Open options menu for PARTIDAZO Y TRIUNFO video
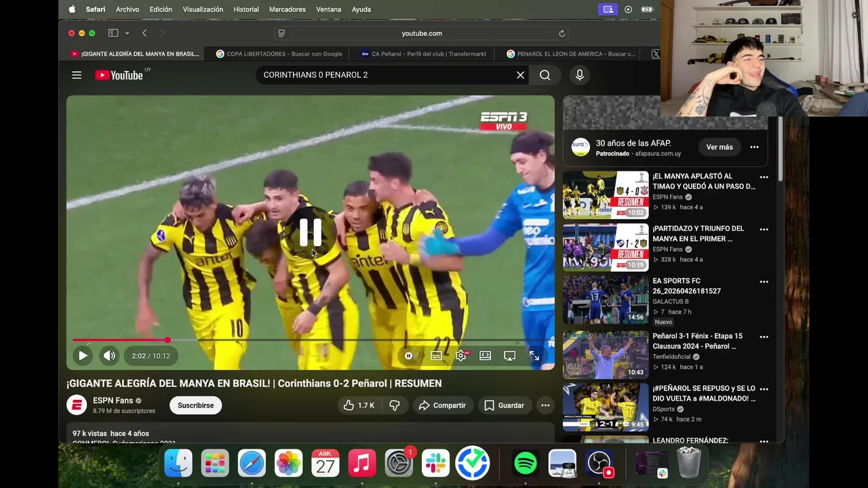This screenshot has height=488, width=868. coord(764,230)
